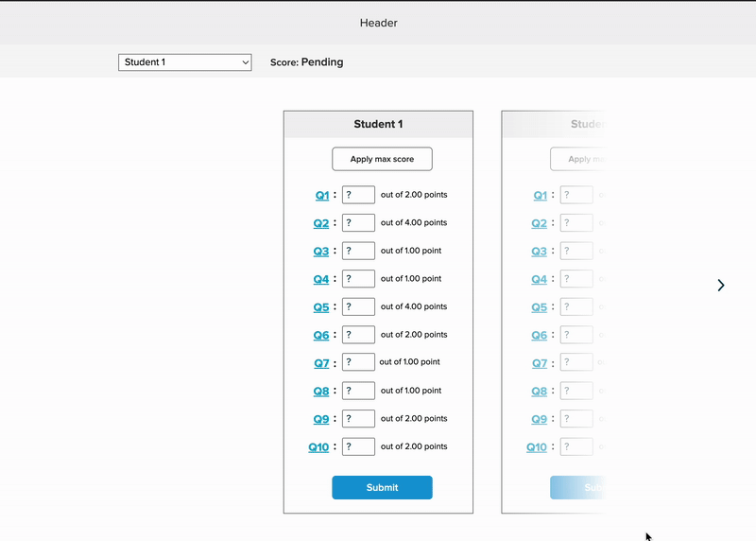
Task: Click Apply max score in faded second card
Action: [x=577, y=159]
